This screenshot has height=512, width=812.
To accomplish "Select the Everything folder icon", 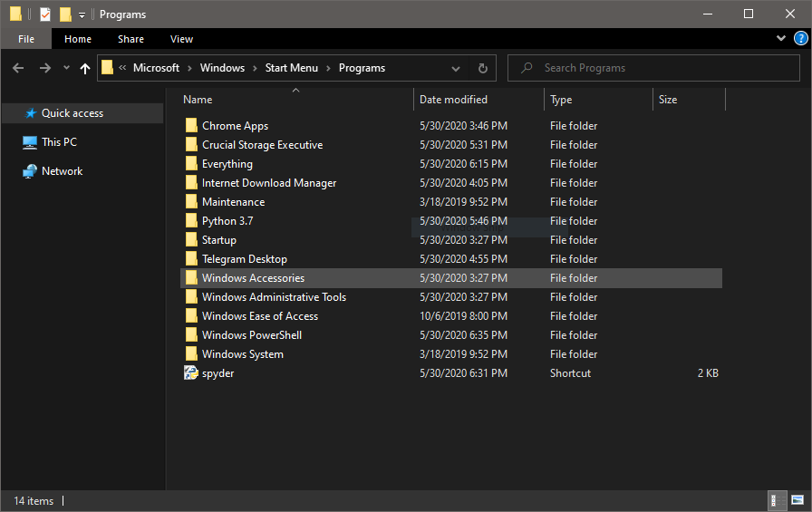I will click(191, 164).
